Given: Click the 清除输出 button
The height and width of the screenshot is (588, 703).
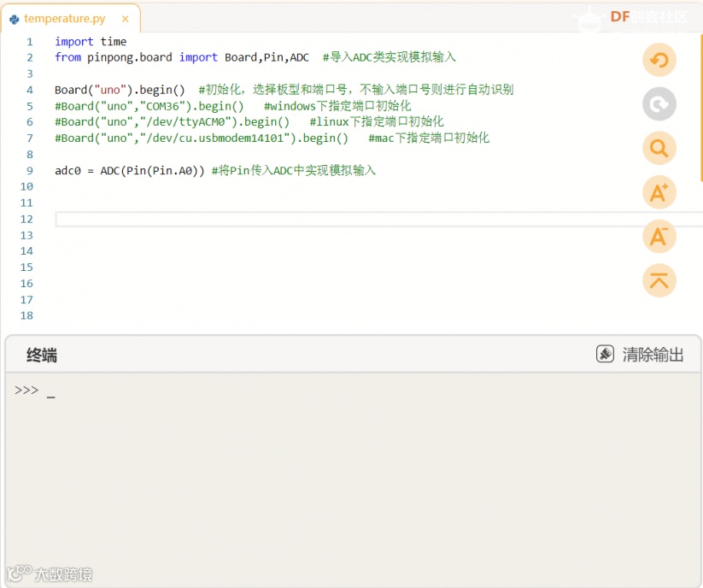Looking at the screenshot, I should click(640, 355).
